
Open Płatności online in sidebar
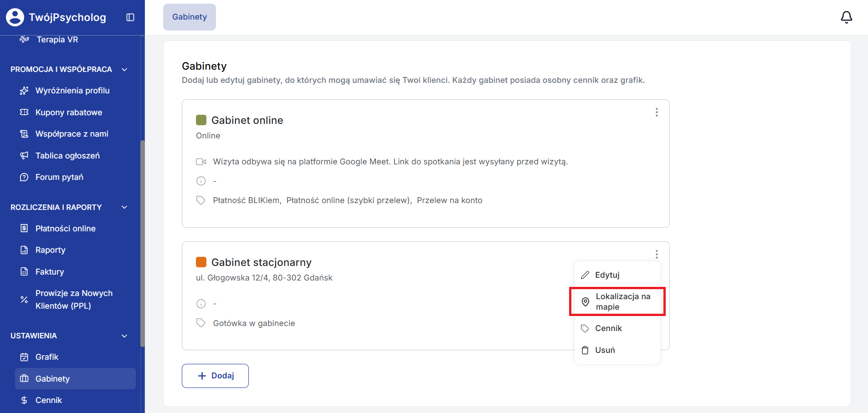[x=65, y=229]
